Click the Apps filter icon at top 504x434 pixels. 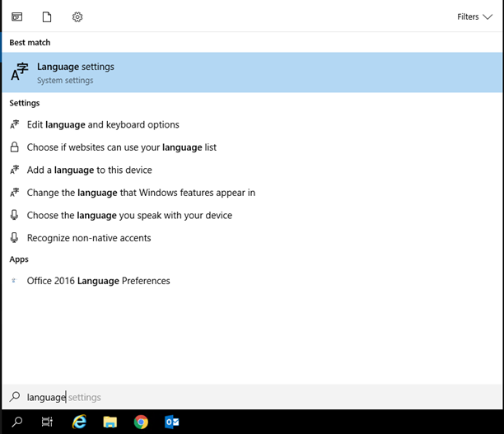pyautogui.click(x=17, y=16)
